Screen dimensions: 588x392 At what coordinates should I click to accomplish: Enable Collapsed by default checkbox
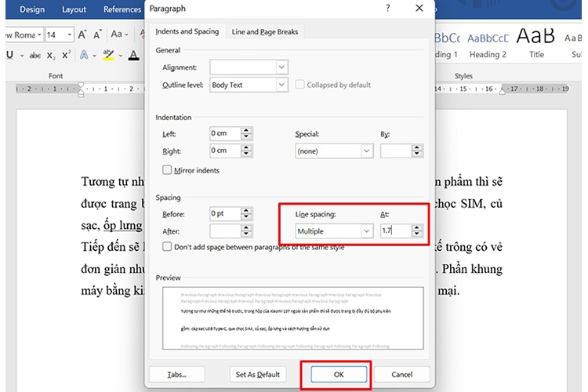click(x=299, y=85)
